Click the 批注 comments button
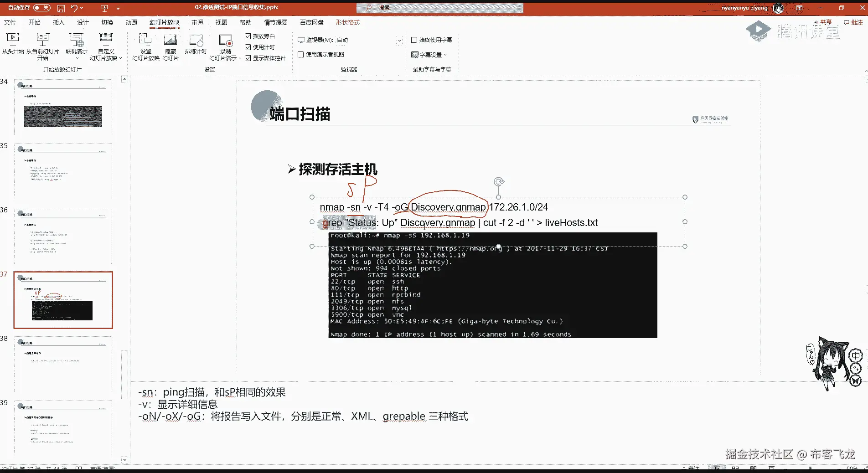The width and height of the screenshot is (868, 473). pyautogui.click(x=853, y=22)
